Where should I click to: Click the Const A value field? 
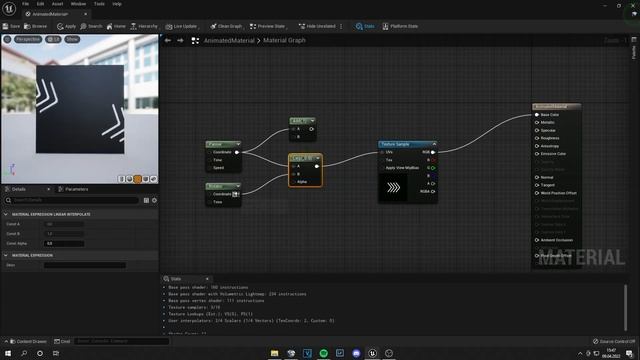pos(64,224)
